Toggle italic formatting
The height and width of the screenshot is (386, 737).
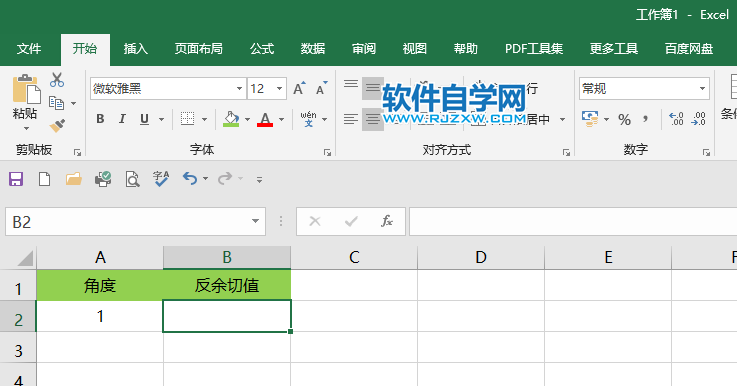122,119
